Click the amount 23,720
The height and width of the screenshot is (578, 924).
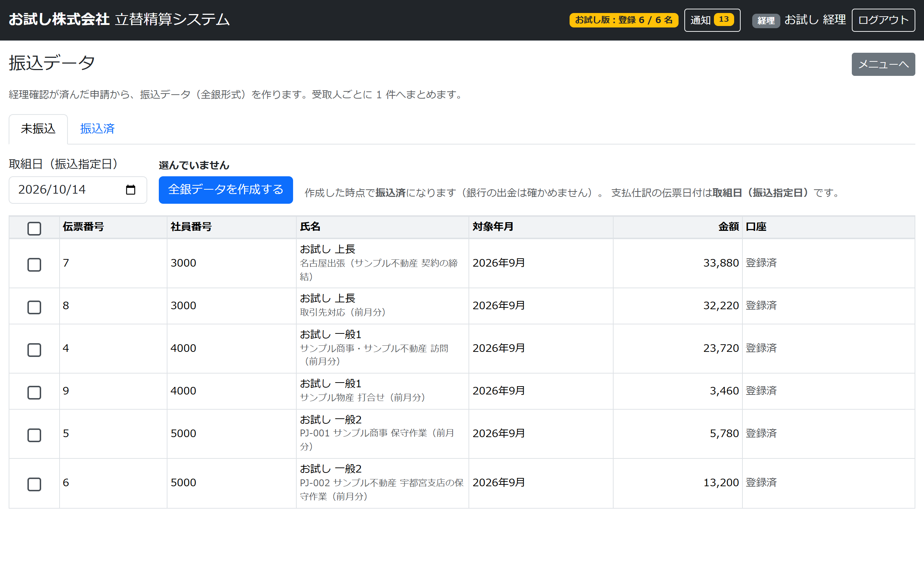pyautogui.click(x=721, y=348)
